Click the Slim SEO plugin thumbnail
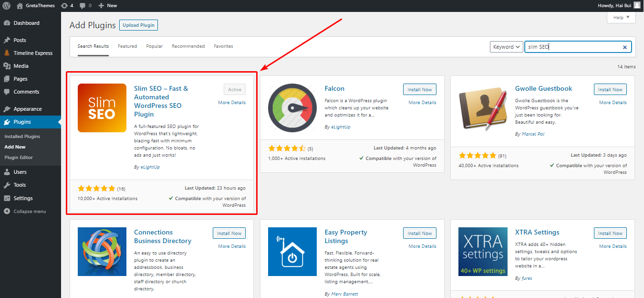This screenshot has width=644, height=298. pyautogui.click(x=102, y=108)
